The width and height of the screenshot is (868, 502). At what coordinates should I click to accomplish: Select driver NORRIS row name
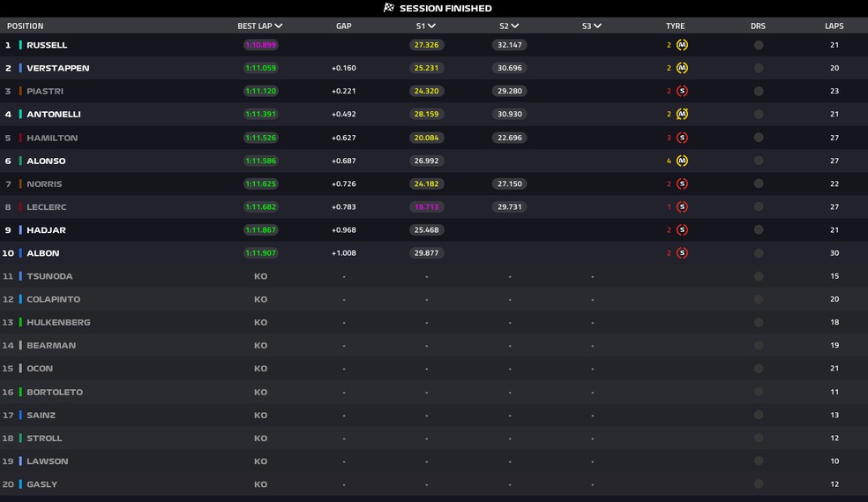click(44, 184)
